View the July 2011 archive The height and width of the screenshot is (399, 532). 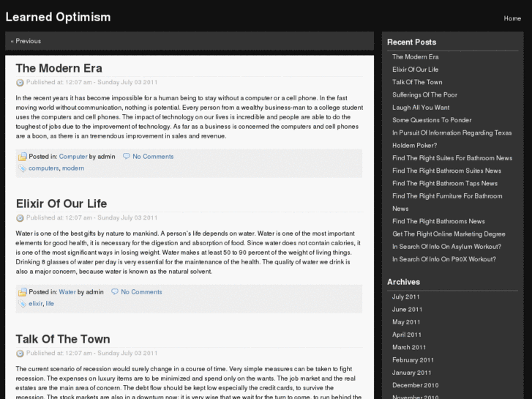coord(406,297)
